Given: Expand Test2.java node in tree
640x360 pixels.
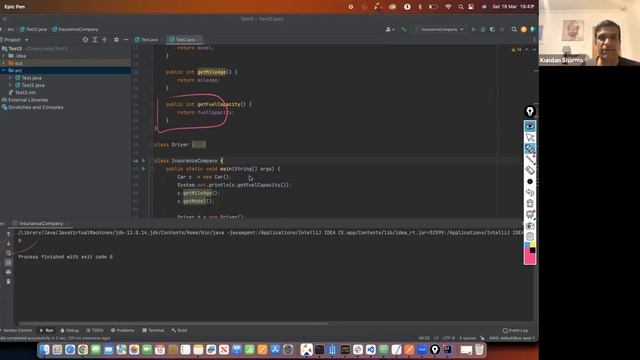Looking at the screenshot, I should [x=10, y=85].
